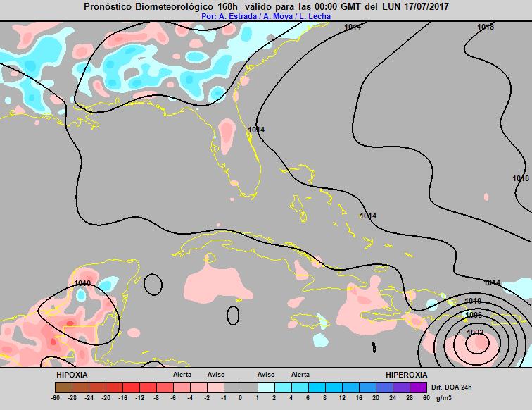Click the HIPEROXIA legend heading
Image resolution: width=532 pixels, height=410 pixels.
(x=407, y=375)
